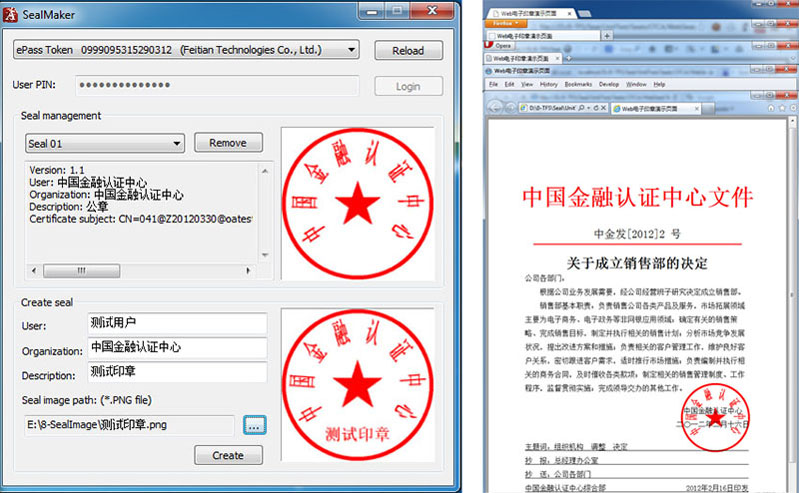Open the Bookmarks menu in Safari window
Screen dimensions: 799x493
click(x=578, y=84)
